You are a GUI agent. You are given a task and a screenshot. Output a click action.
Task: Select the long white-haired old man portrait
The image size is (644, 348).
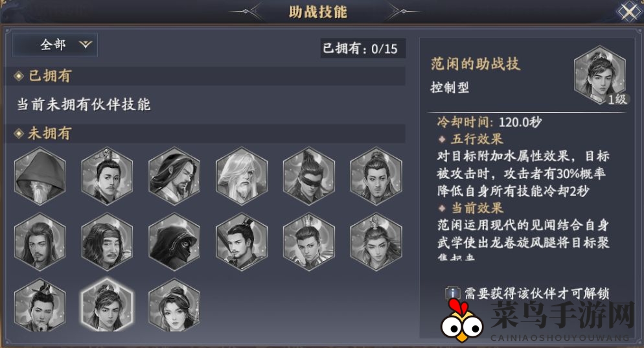[x=242, y=176]
